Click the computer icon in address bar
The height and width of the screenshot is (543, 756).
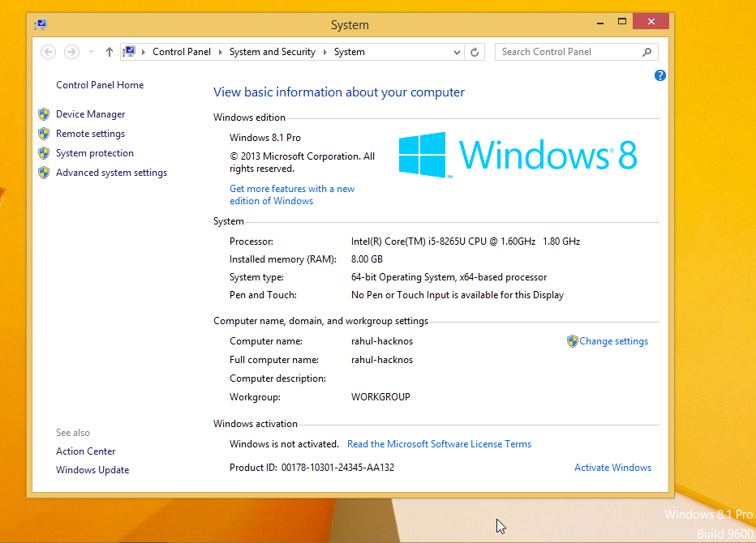[x=129, y=52]
